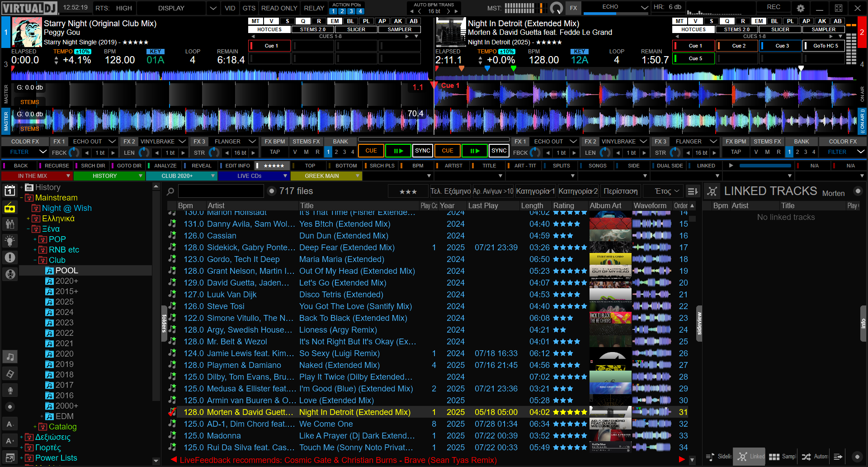Collapse the Club folder in tree
The height and width of the screenshot is (467, 868).
point(35,260)
